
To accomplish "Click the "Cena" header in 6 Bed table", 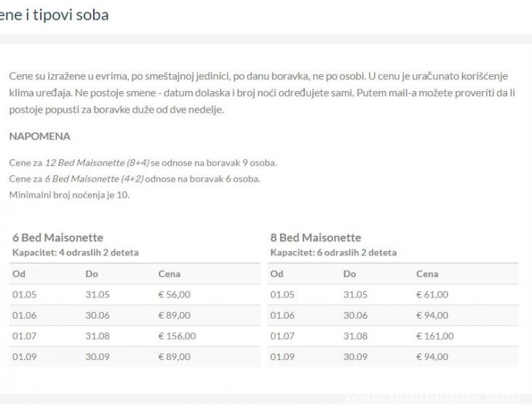I will tap(169, 274).
